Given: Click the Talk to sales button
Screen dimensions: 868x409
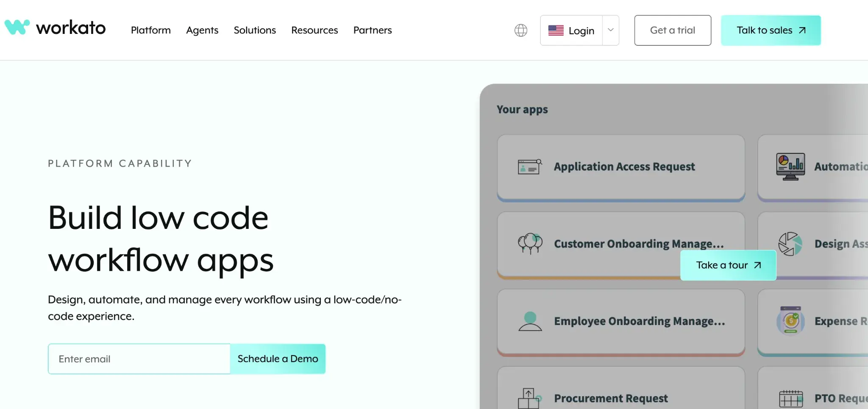Looking at the screenshot, I should click(x=771, y=30).
